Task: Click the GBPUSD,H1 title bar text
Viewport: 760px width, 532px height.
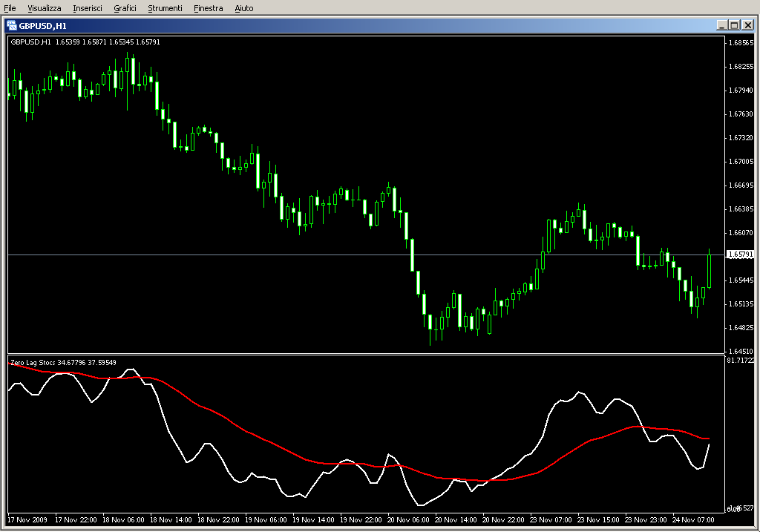Action: click(x=42, y=26)
